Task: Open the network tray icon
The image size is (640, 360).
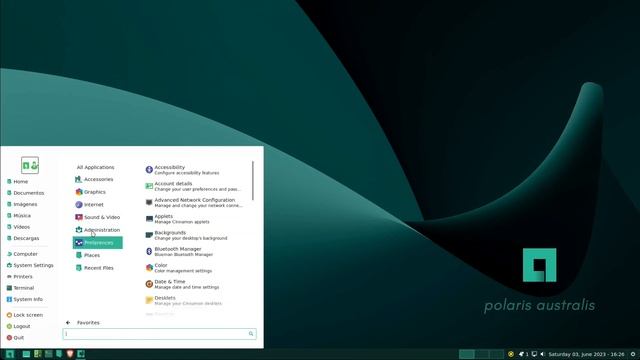Action: tap(534, 354)
